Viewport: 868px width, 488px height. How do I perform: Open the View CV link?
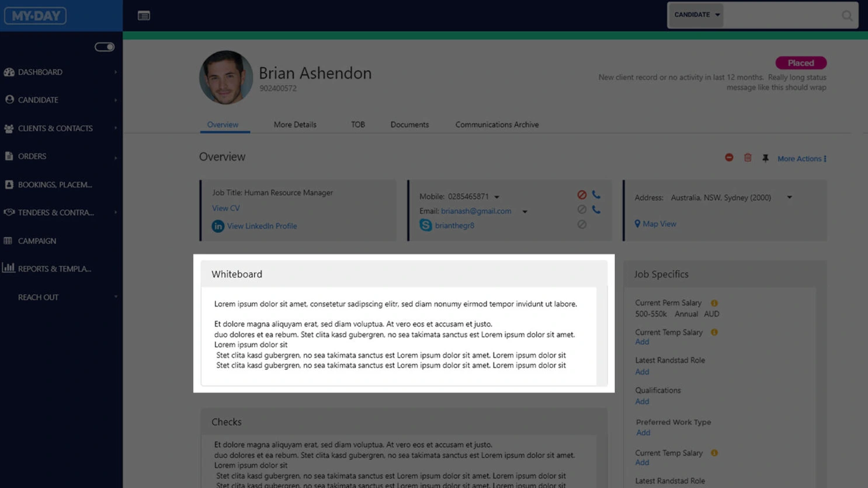(x=225, y=208)
